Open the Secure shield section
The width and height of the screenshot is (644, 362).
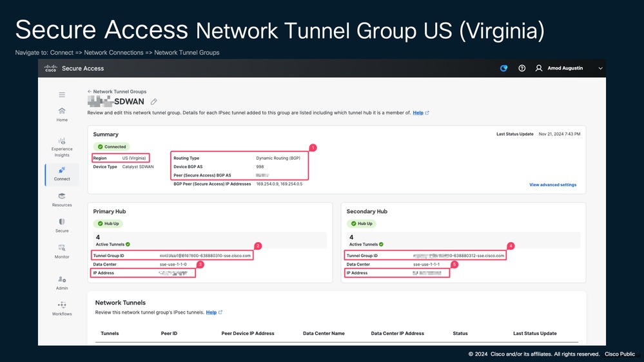coord(62,225)
